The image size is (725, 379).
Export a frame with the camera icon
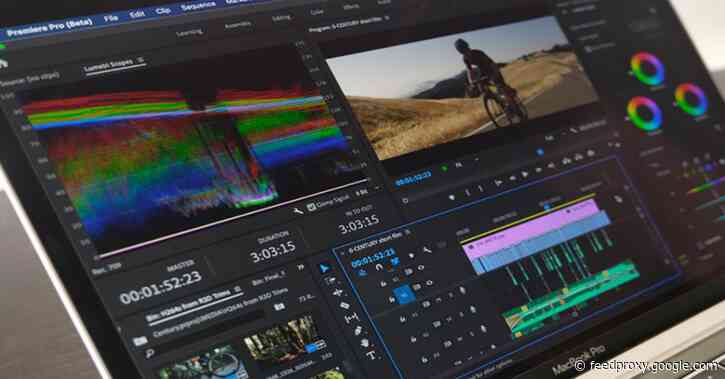point(591,152)
